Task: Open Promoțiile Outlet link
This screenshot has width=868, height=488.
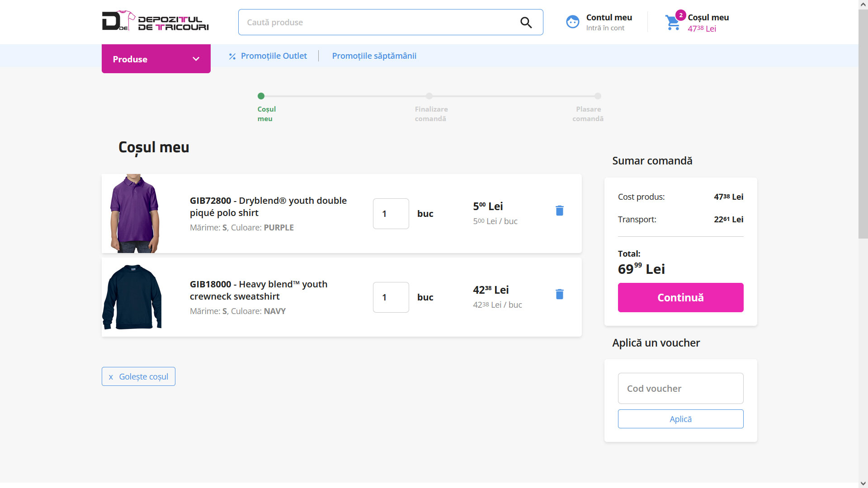Action: (274, 56)
